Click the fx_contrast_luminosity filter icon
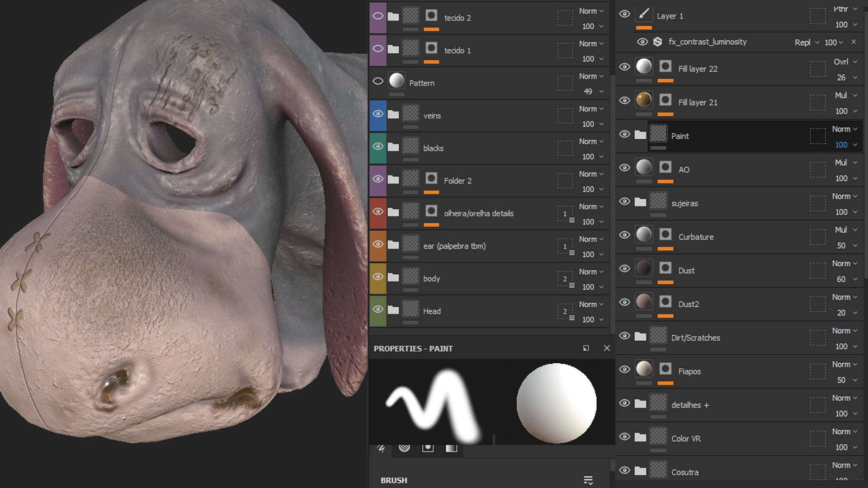This screenshot has height=488, width=868. coord(658,42)
